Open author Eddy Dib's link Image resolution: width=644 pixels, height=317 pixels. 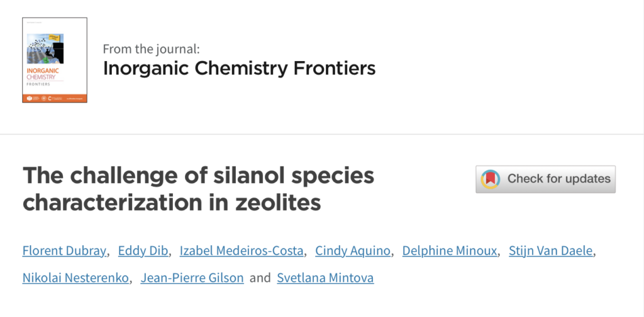[x=143, y=250]
